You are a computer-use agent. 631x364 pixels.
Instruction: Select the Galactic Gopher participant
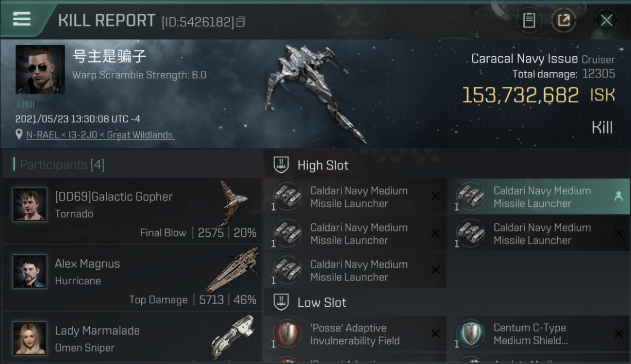[132, 211]
